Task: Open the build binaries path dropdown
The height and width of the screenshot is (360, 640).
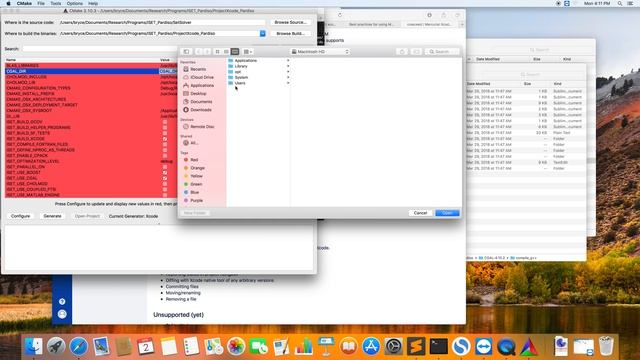Action: tap(262, 33)
